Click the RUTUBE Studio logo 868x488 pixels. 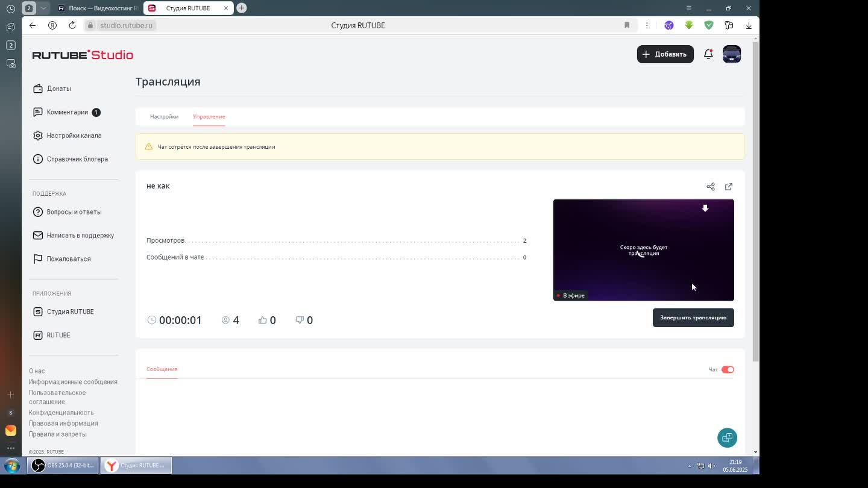[x=83, y=55]
